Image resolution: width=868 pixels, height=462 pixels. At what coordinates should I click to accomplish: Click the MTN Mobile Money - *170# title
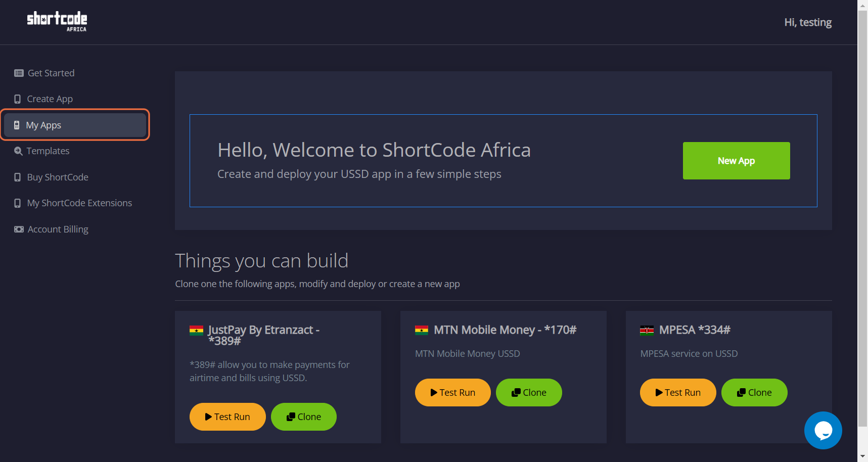click(x=505, y=330)
